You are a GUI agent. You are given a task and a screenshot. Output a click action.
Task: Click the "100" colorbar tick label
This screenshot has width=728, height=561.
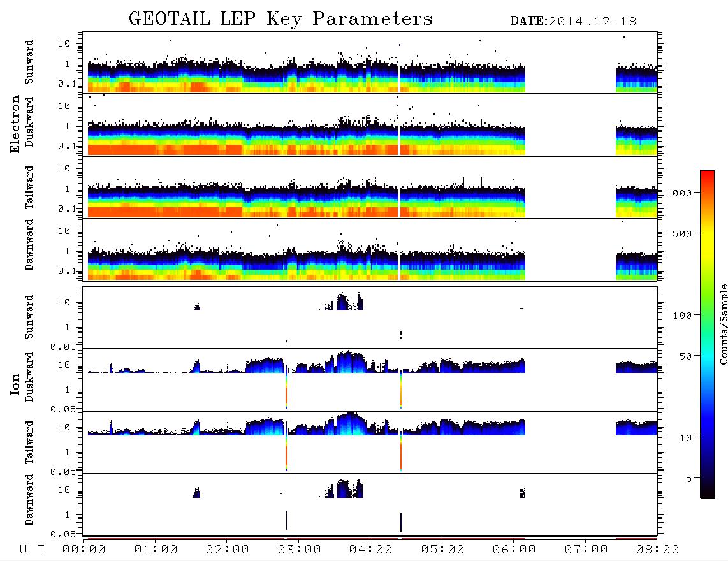coord(683,316)
